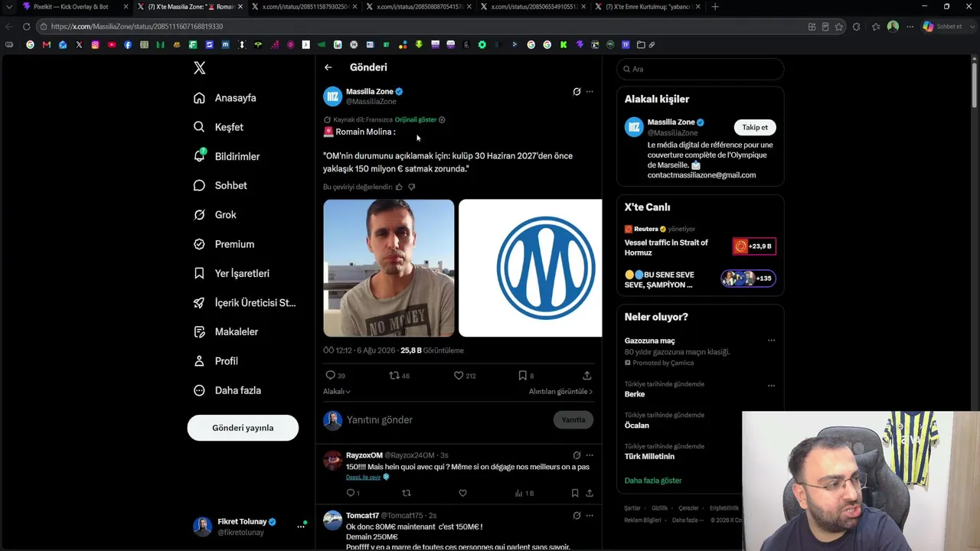The height and width of the screenshot is (551, 980).
Task: Switch to the Emre Kurtulmuş X tab
Action: 648,7
